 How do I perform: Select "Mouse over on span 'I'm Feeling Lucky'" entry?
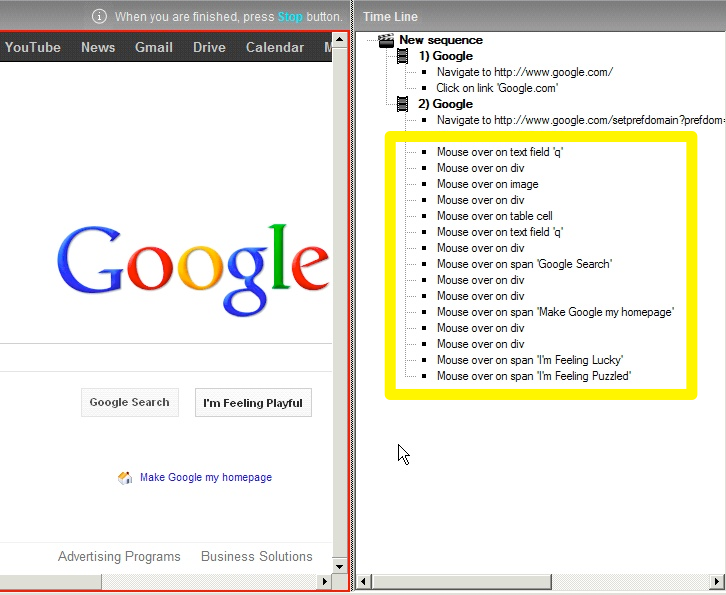(530, 360)
